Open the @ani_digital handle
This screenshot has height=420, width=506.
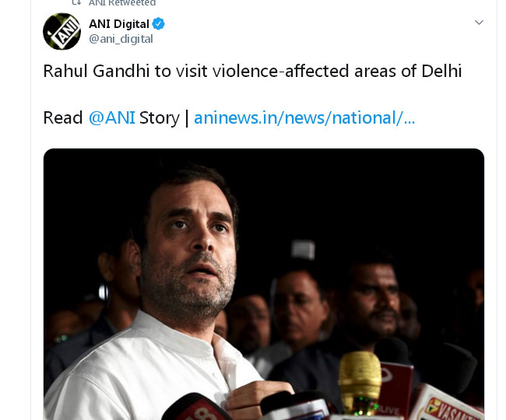tap(121, 40)
